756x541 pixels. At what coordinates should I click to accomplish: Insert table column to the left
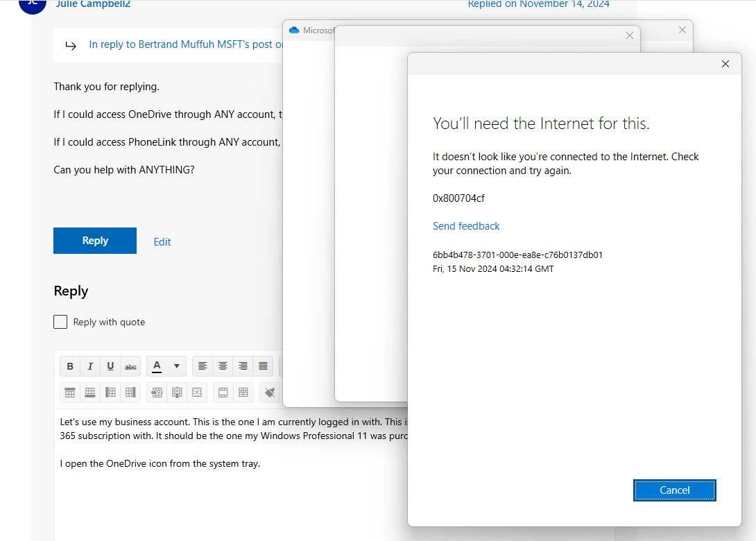pyautogui.click(x=110, y=393)
